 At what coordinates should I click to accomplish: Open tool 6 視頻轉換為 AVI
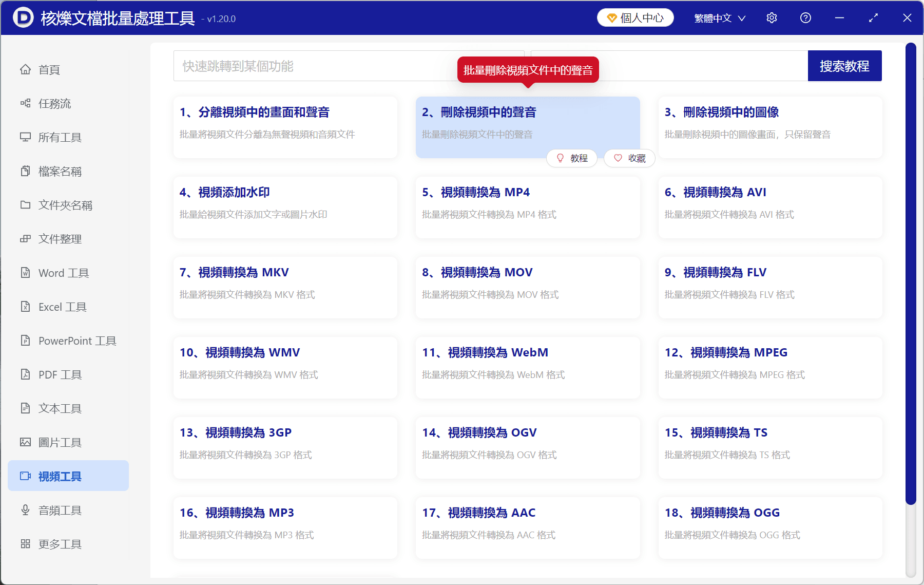[x=770, y=207]
